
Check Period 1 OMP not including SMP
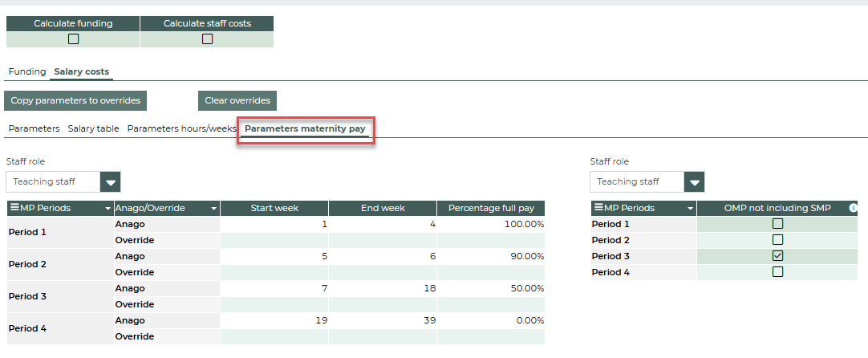(777, 224)
